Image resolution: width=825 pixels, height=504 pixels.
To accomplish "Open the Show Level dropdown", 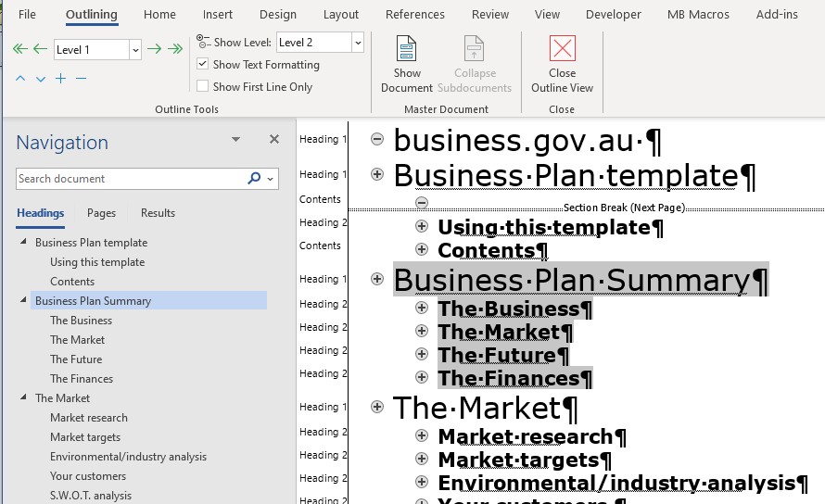I will pyautogui.click(x=357, y=43).
